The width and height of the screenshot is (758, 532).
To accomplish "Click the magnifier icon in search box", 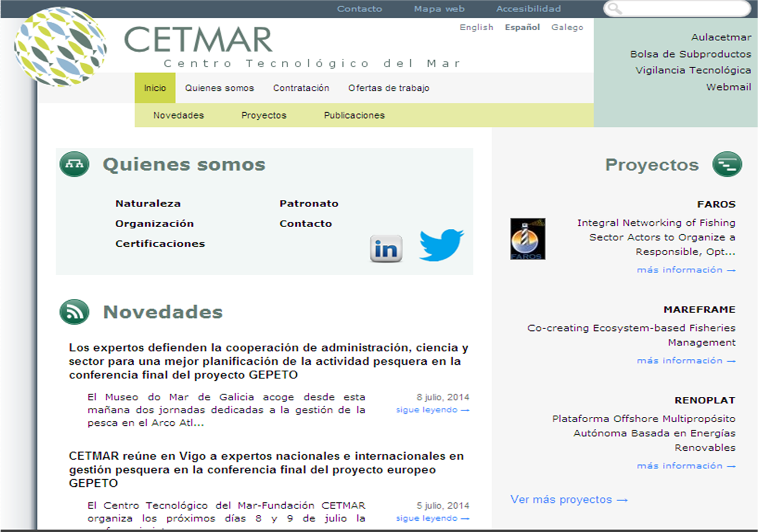I will pyautogui.click(x=616, y=9).
